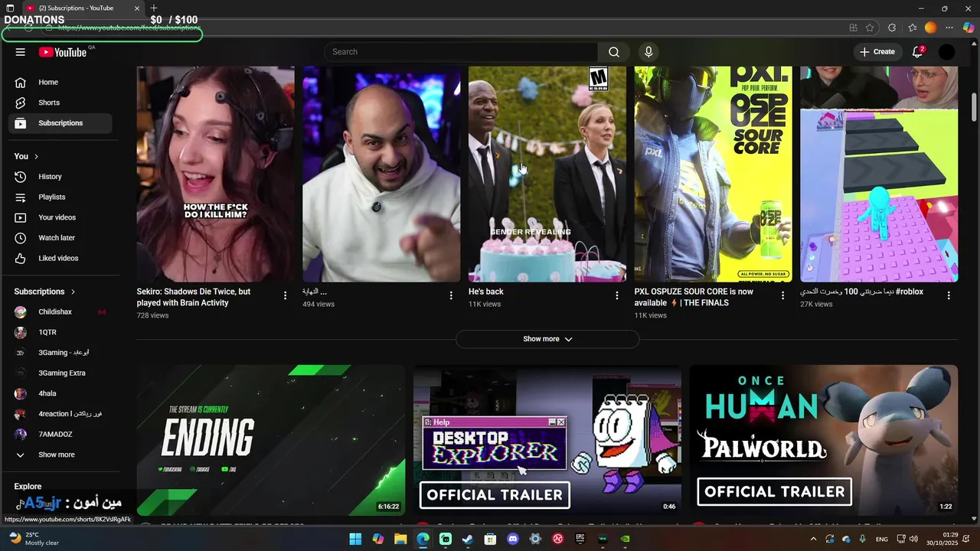980x551 pixels.
Task: Click the YouTube logo
Action: click(x=64, y=52)
